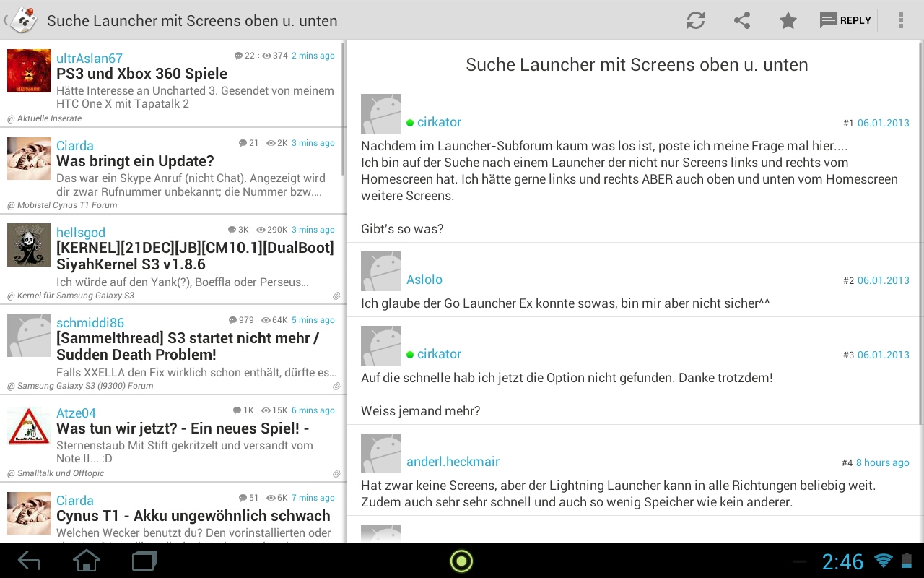Open 'Aktuelle Inserate' forum label
Screen dimensions: 924x578
click(45, 118)
